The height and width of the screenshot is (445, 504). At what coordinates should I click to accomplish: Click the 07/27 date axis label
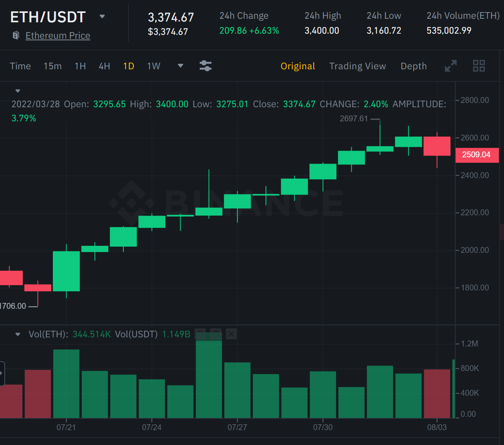coord(237,427)
